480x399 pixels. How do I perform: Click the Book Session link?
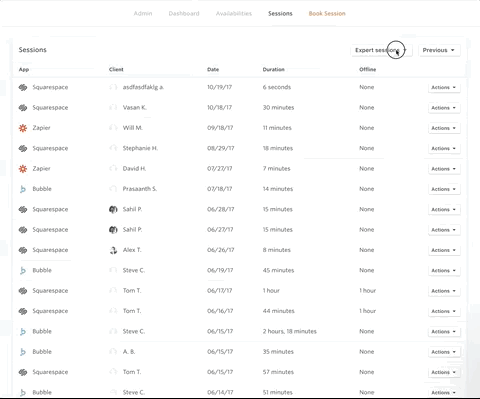click(327, 14)
